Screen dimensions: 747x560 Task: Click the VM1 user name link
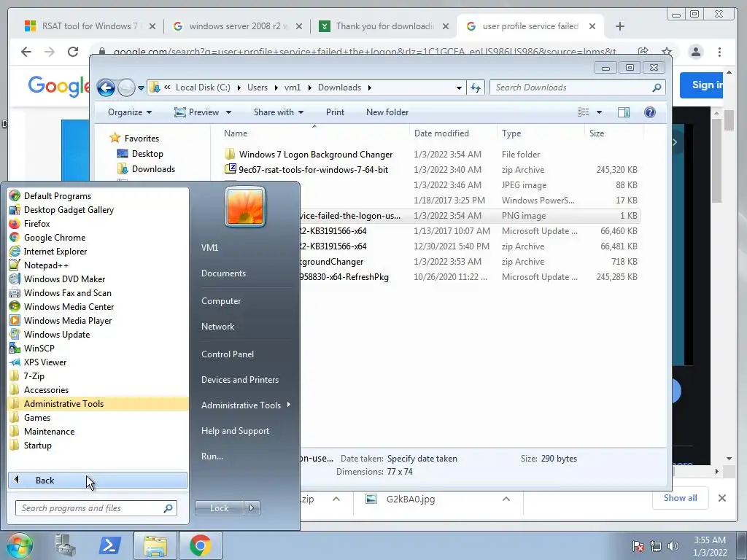pos(209,248)
